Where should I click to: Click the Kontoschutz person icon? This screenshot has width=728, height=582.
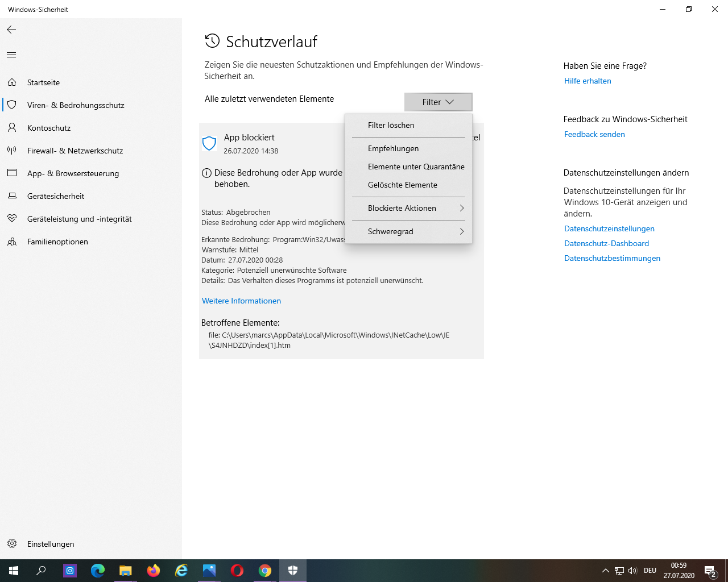[x=12, y=128]
